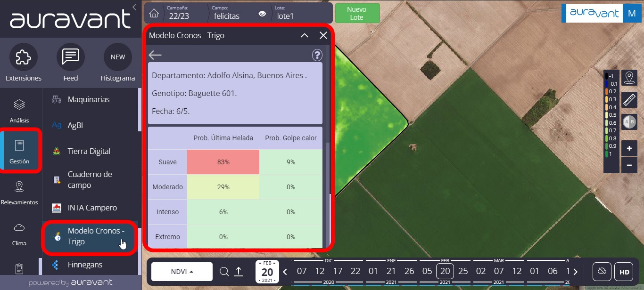Screen dimensions: 644x290
Task: Collapse the left sidebar arrow
Action: [135, 7]
